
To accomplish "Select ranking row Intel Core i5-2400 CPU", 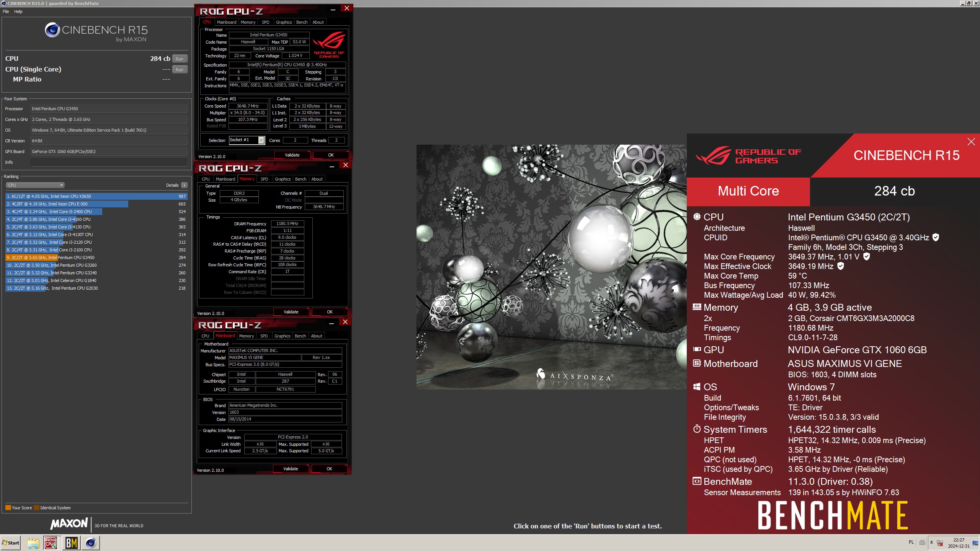I will 96,212.
